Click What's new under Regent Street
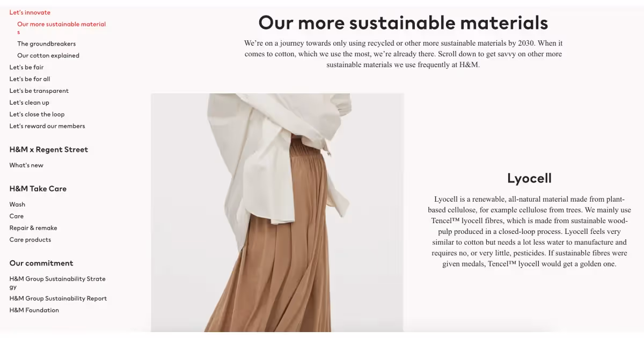644x338 pixels. (26, 165)
